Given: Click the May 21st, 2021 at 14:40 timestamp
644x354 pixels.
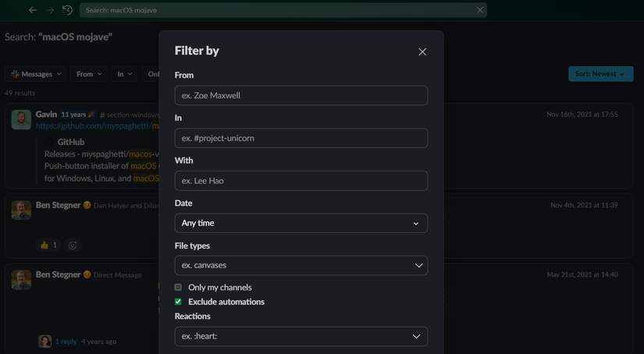Looking at the screenshot, I should 582,274.
